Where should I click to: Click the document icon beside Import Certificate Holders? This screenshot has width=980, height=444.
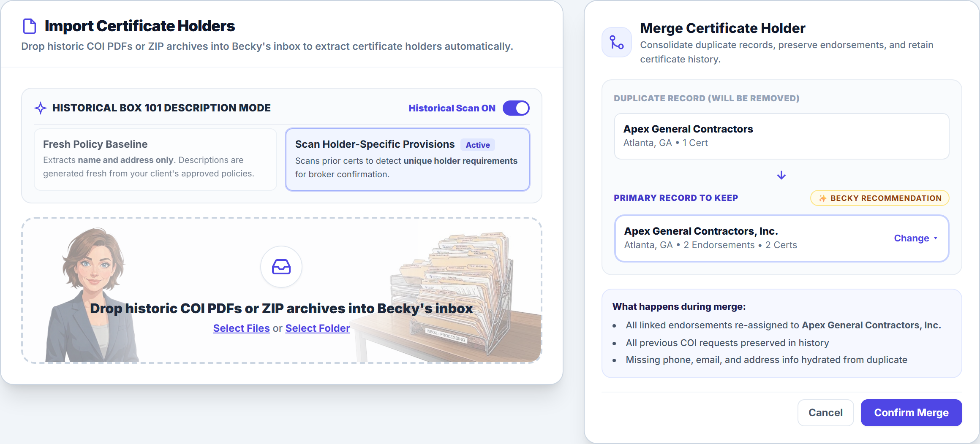click(x=29, y=26)
